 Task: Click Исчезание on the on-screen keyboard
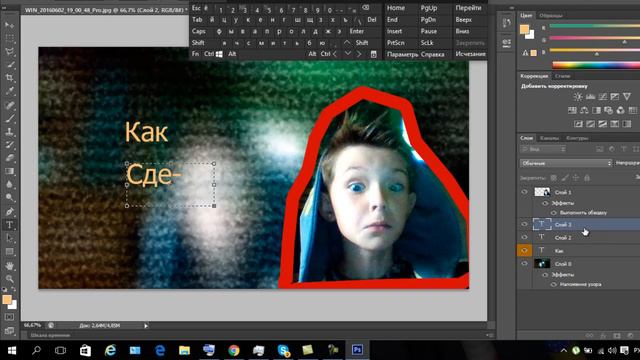471,54
